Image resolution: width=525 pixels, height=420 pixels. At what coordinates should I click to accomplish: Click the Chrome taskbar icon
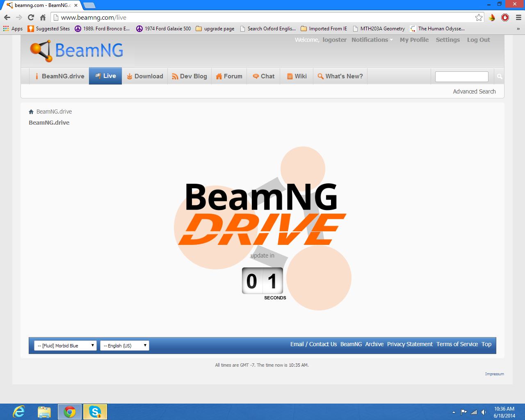pyautogui.click(x=70, y=412)
